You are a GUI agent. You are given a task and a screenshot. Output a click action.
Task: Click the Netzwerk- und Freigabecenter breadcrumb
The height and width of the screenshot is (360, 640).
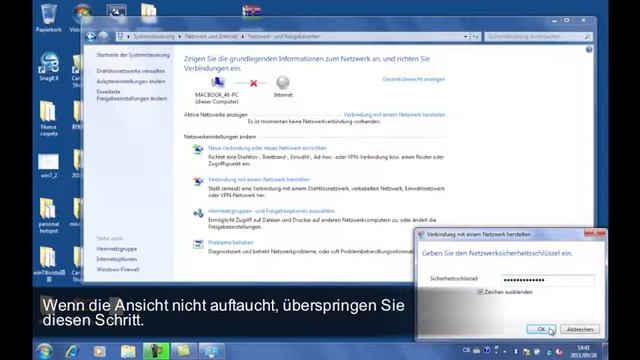coord(284,36)
